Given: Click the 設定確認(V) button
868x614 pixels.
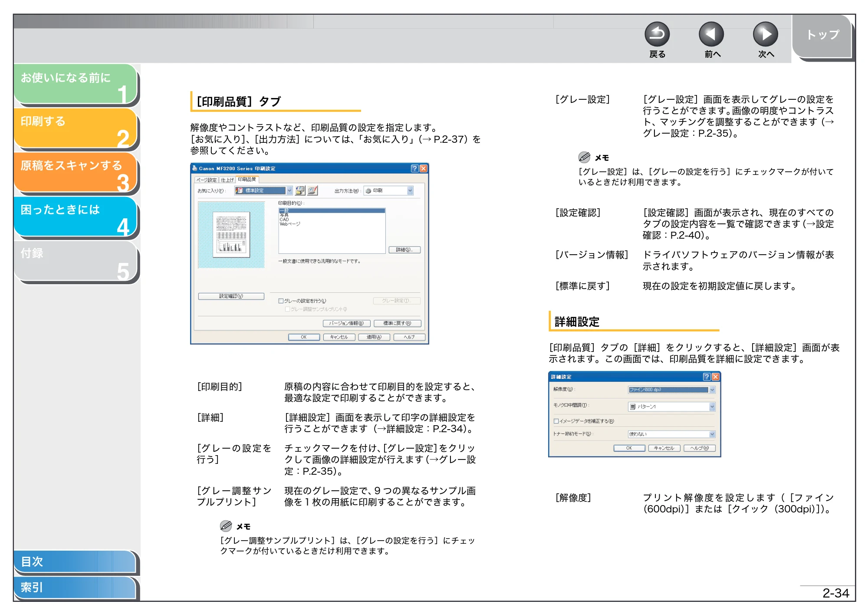Looking at the screenshot, I should pos(231,296).
